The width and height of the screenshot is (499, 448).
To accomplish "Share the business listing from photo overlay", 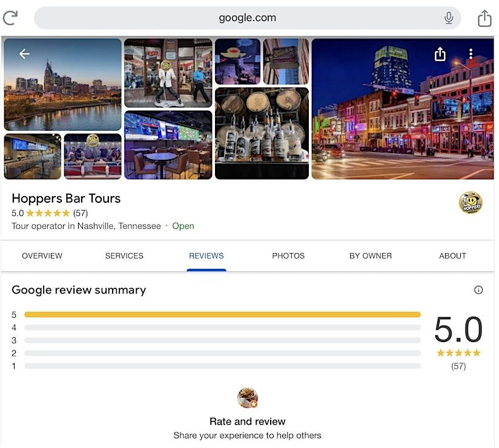I will point(440,54).
